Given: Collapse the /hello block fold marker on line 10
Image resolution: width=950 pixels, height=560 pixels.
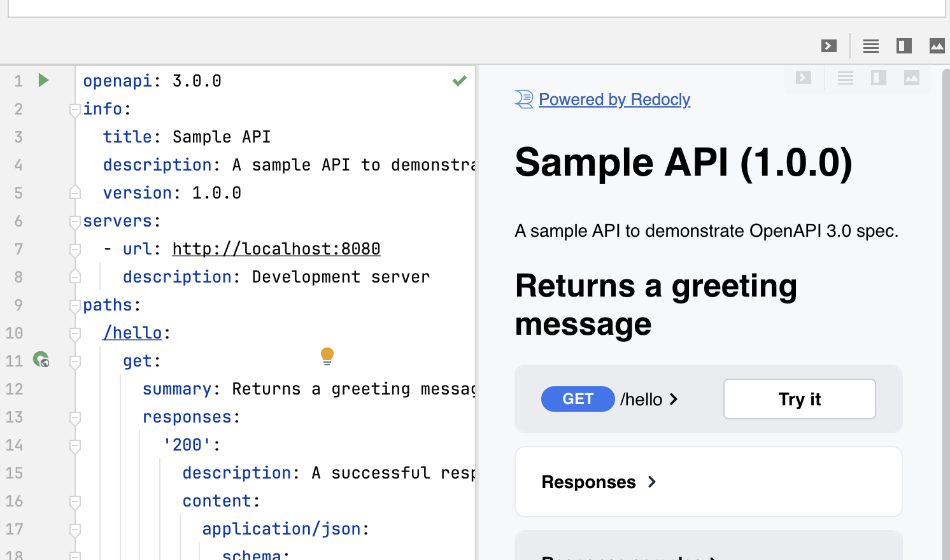Looking at the screenshot, I should tap(75, 333).
